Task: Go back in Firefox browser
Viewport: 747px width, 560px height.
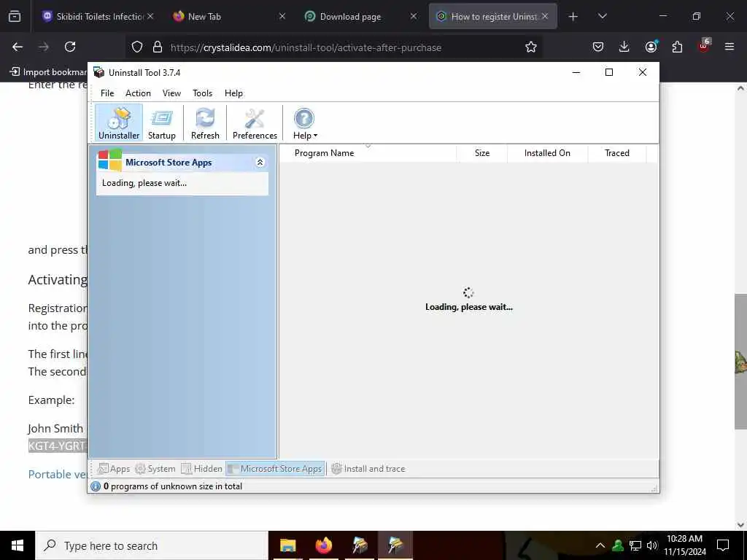Action: coord(18,47)
